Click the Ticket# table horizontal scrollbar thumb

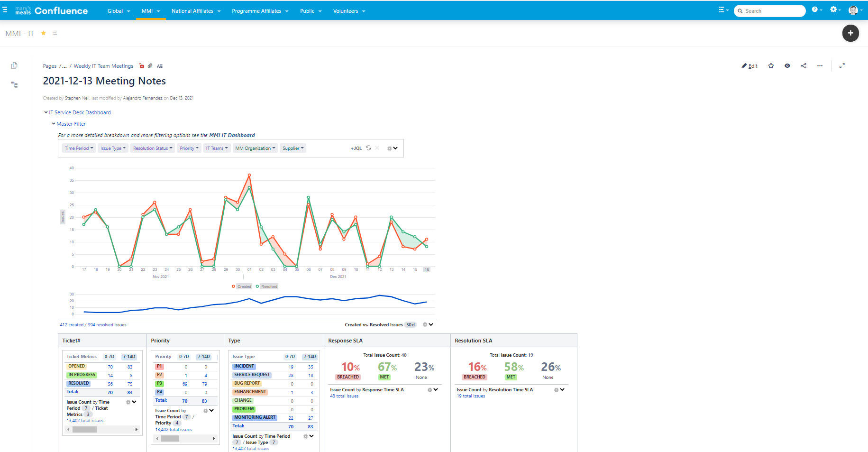coord(84,430)
